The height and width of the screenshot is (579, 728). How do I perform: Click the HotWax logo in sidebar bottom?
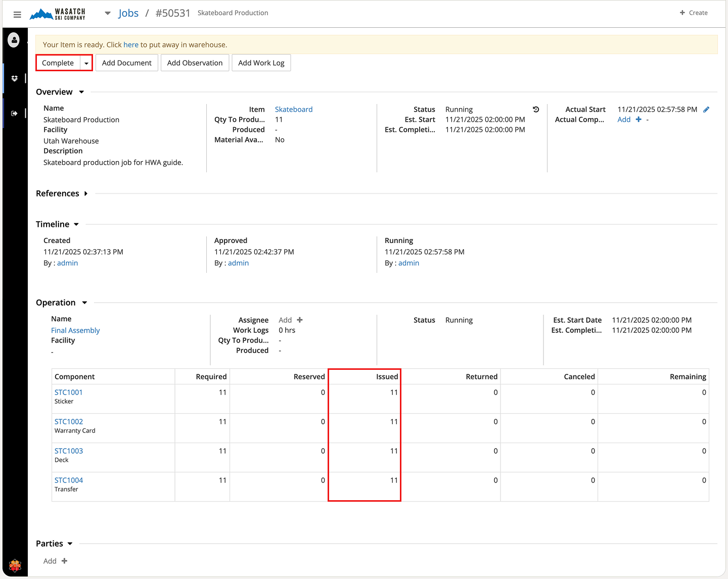[x=15, y=565]
